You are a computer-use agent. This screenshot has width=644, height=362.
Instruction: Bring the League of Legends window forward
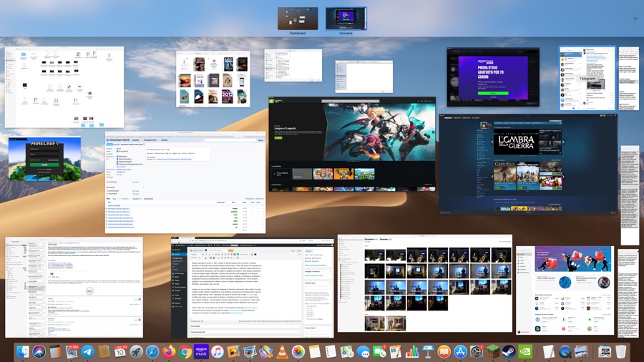pos(352,144)
